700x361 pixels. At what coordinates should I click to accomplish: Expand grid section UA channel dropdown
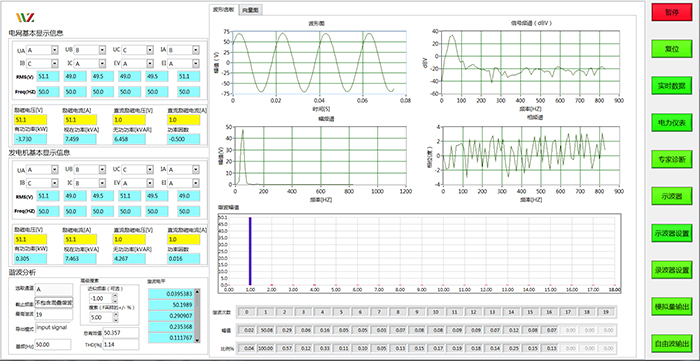(54, 50)
